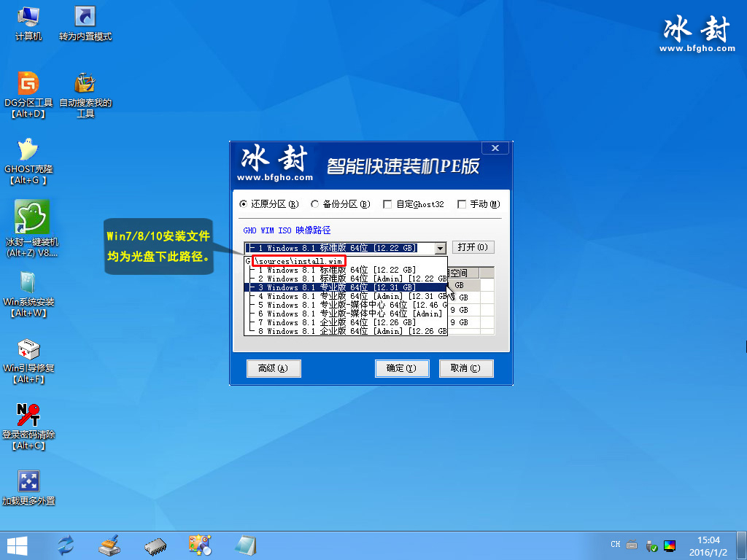The image size is (747, 560).
Task: Confirm with the 确定(Y) button
Action: [402, 368]
